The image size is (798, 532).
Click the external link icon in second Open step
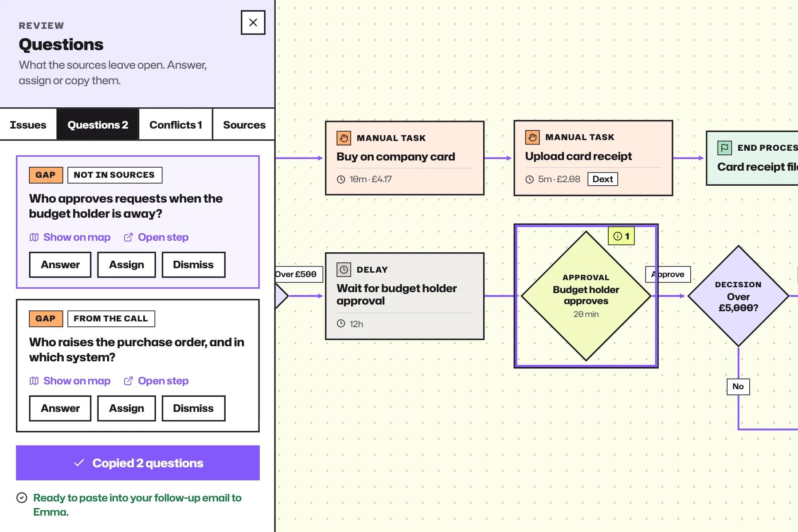tap(128, 381)
